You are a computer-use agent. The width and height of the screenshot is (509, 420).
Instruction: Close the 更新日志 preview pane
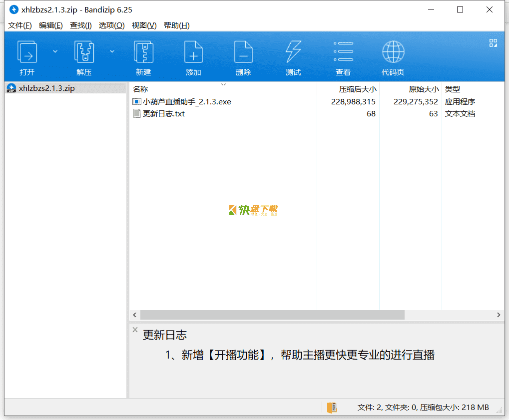135,330
